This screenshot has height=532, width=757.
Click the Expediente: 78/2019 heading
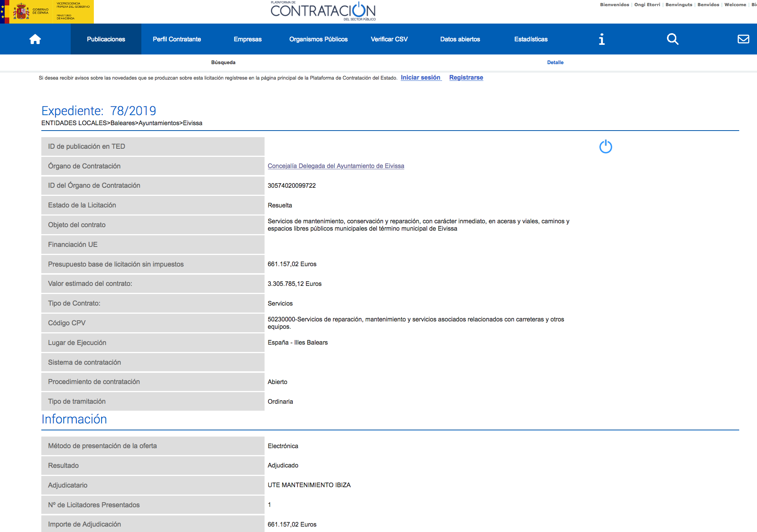pos(99,110)
